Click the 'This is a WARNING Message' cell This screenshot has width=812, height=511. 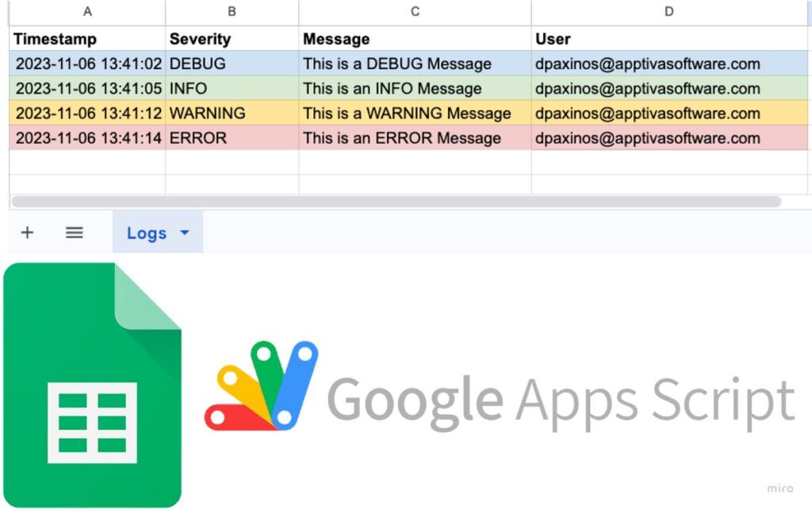point(415,113)
